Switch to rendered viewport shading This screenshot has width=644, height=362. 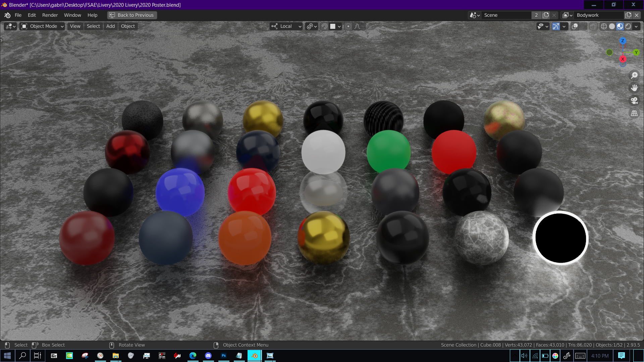(x=628, y=26)
